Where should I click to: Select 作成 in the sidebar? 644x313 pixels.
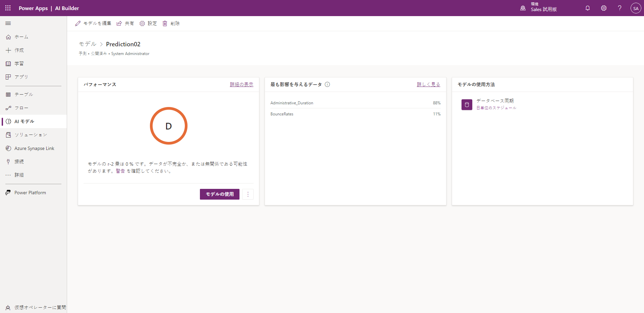coord(19,50)
